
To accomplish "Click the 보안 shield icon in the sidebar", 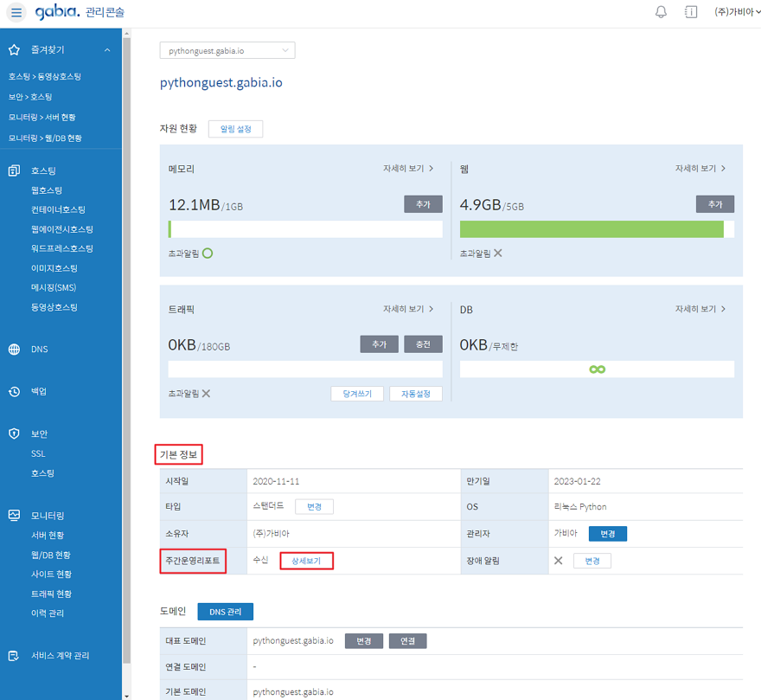I will [x=14, y=433].
